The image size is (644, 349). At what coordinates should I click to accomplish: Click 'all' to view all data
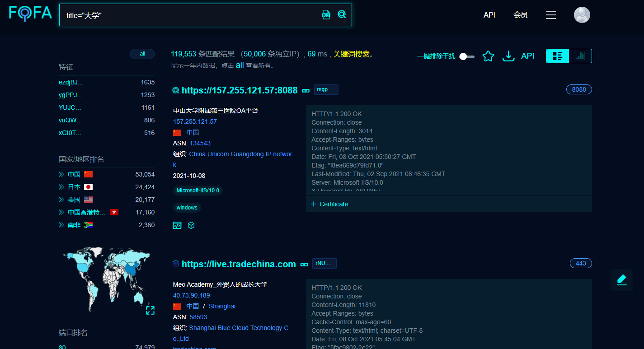point(240,65)
